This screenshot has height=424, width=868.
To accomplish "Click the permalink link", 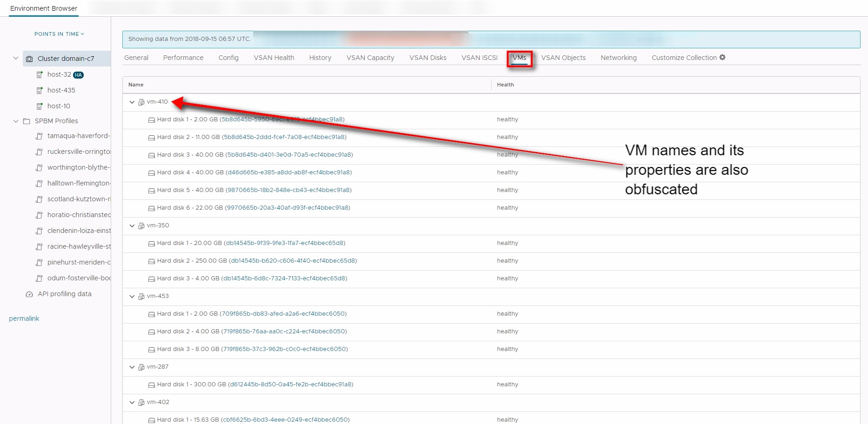I will pyautogui.click(x=24, y=318).
